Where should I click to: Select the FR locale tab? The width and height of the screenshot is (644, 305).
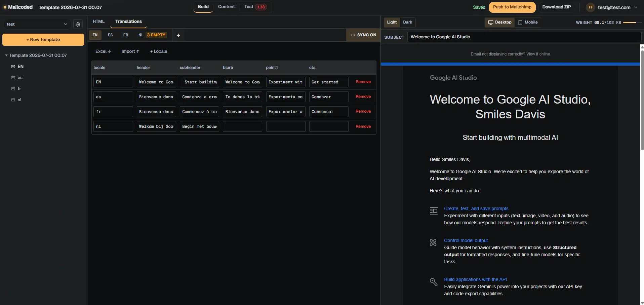point(126,35)
